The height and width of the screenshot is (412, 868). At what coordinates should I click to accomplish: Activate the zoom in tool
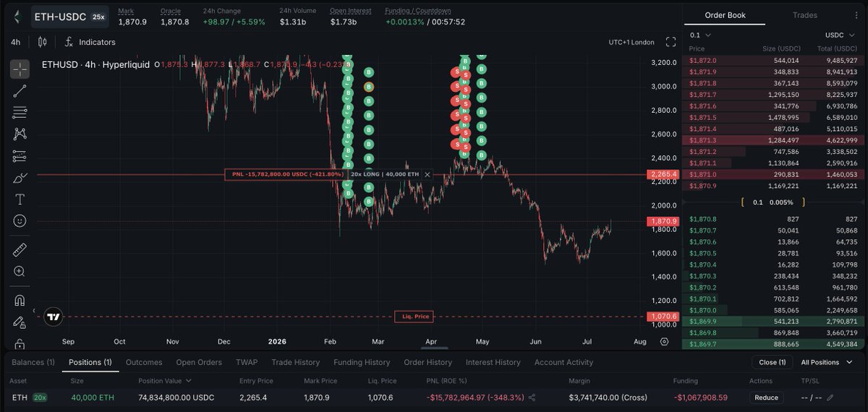click(x=20, y=272)
